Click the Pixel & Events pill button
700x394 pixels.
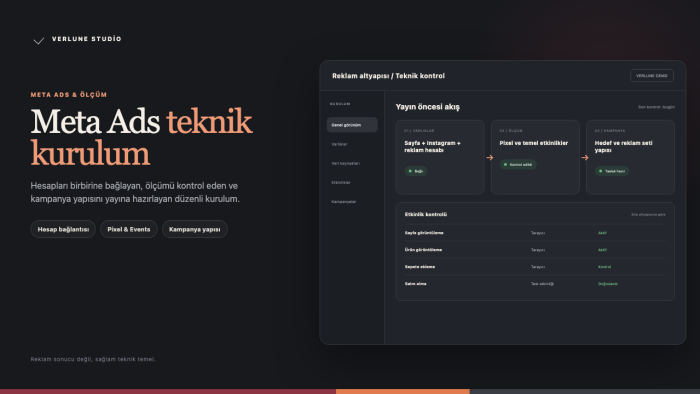click(129, 229)
